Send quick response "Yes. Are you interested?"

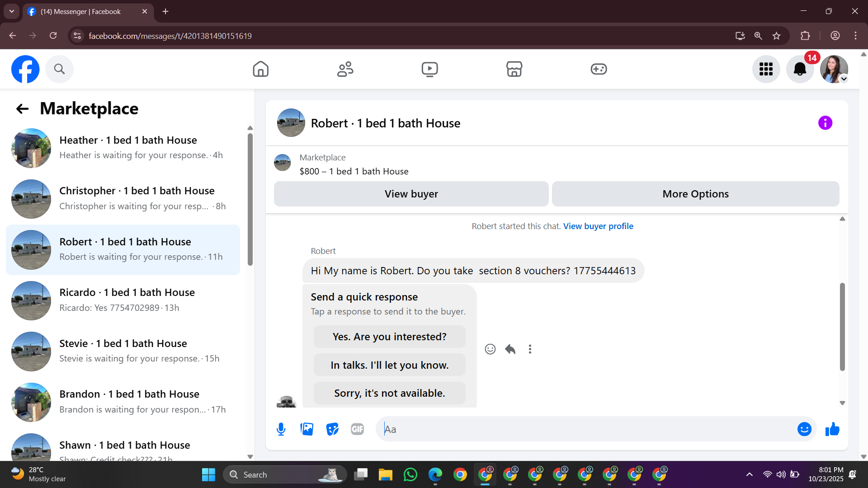[x=389, y=337]
